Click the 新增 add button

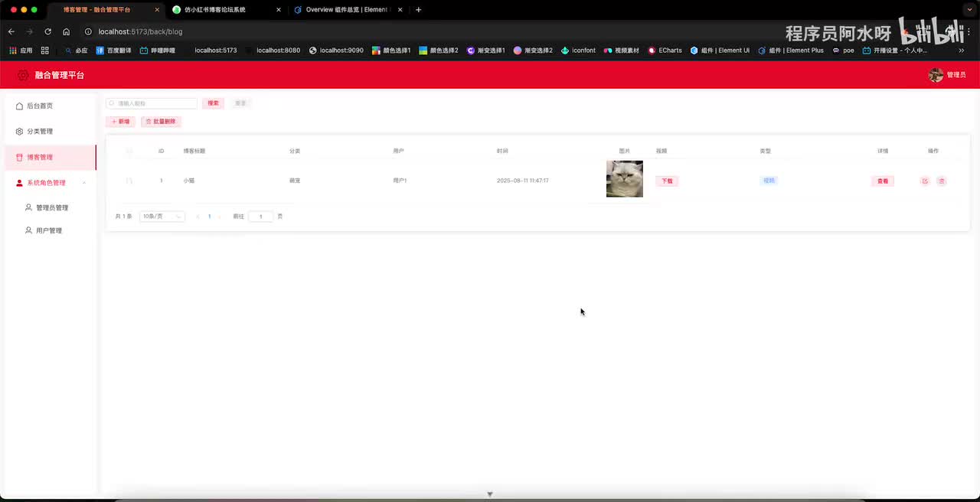(120, 122)
